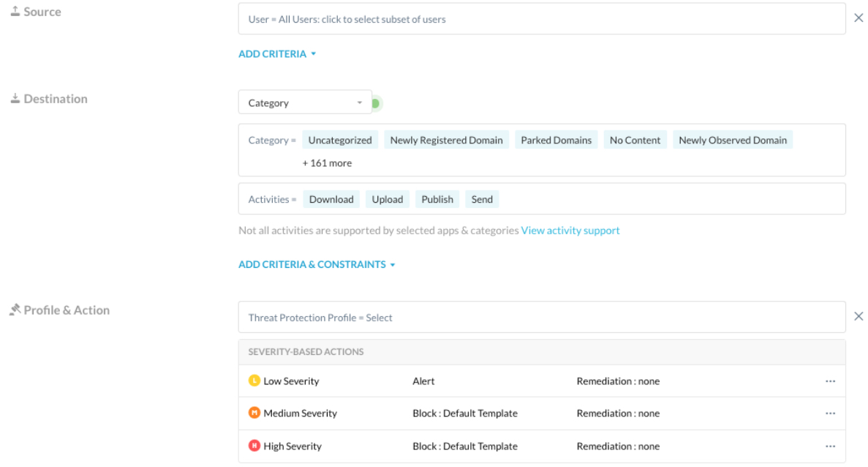Remove the Threat Protection Profile with X
868x467 pixels.
(x=858, y=316)
